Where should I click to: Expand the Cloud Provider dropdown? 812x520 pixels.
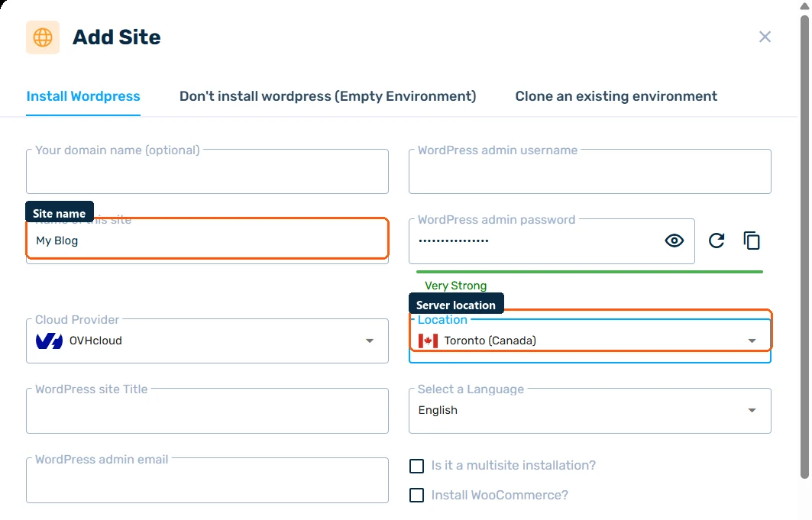207,341
